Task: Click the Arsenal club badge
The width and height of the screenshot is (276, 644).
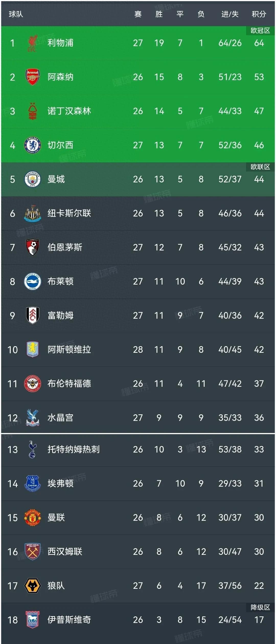Action: point(32,77)
